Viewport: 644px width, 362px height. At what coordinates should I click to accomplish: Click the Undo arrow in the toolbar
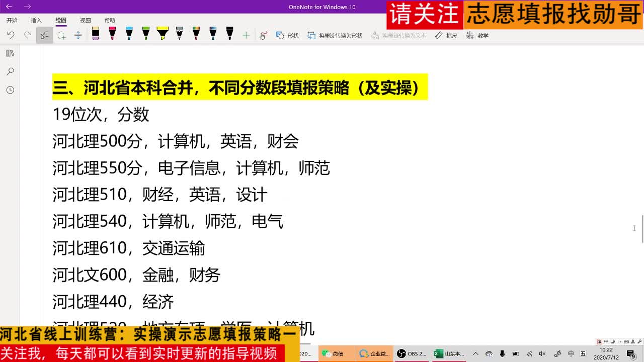point(11,35)
